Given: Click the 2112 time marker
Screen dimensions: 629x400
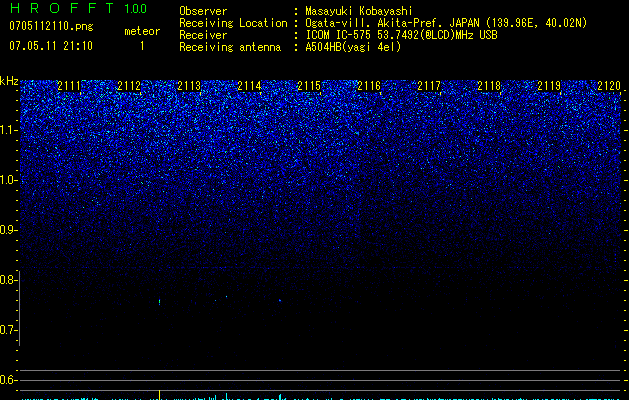Looking at the screenshot, I should (129, 86).
